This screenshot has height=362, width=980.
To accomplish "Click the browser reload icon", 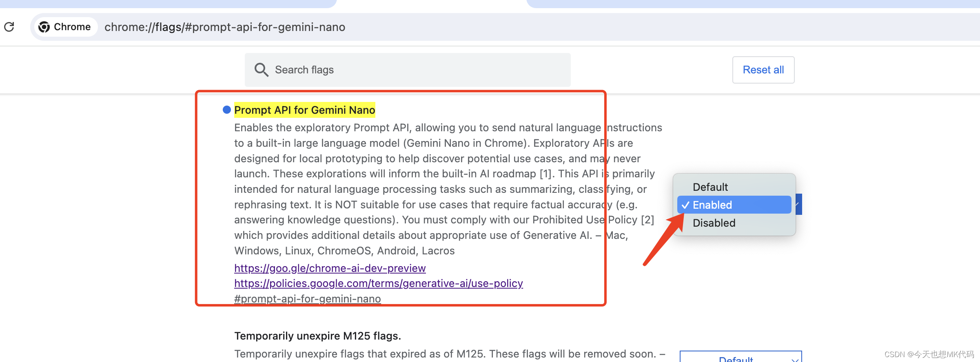I will tap(9, 27).
